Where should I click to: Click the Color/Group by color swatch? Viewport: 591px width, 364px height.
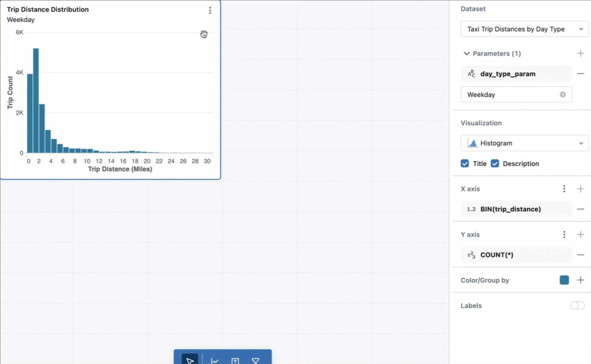[x=564, y=280]
